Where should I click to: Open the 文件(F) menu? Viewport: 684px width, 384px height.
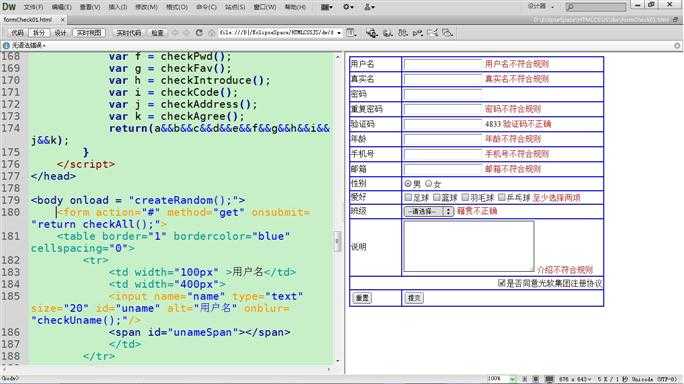click(33, 7)
